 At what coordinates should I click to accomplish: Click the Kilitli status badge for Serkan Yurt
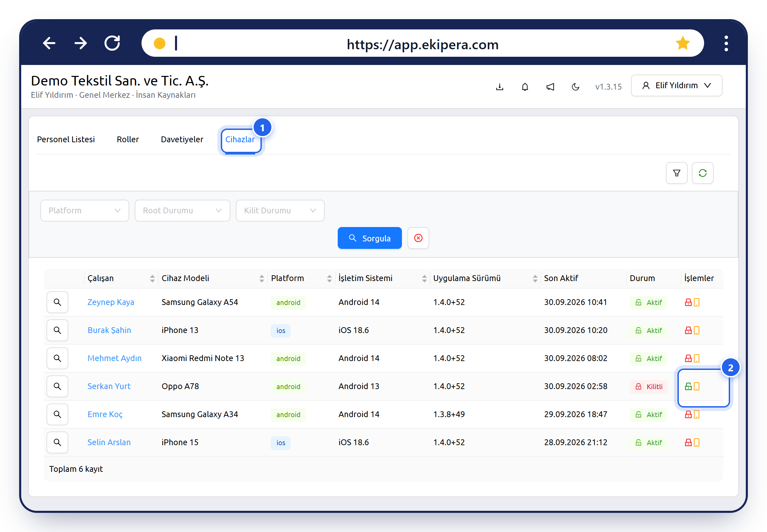[x=649, y=386]
